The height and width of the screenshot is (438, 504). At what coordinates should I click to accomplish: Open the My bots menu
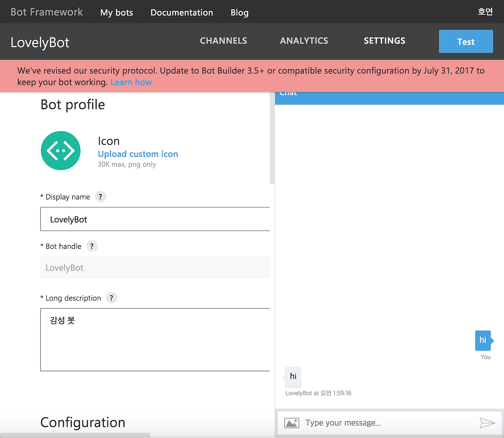(x=117, y=13)
